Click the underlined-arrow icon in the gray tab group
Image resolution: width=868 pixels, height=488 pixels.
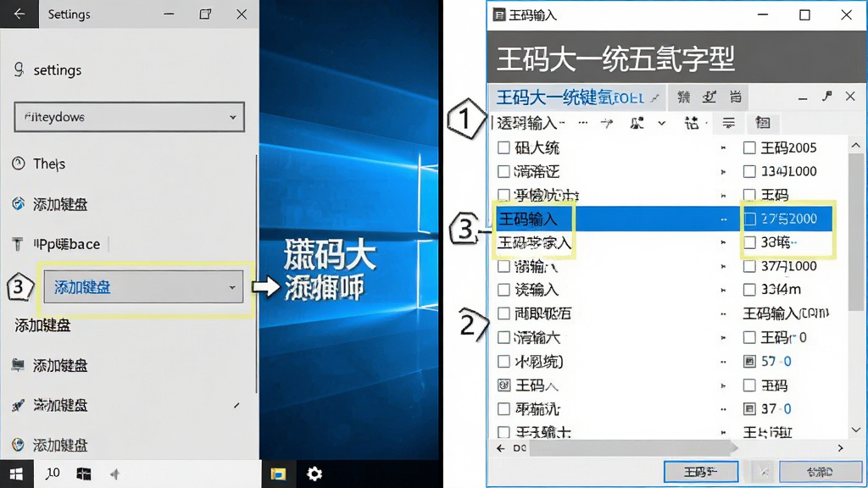click(x=709, y=97)
